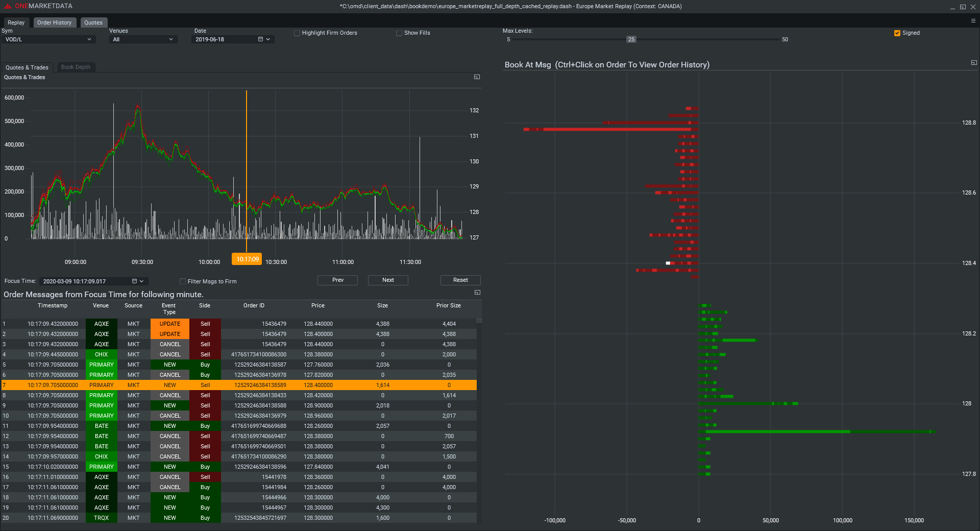
Task: Expand the Focus Time dropdown chevron
Action: pyautogui.click(x=142, y=281)
